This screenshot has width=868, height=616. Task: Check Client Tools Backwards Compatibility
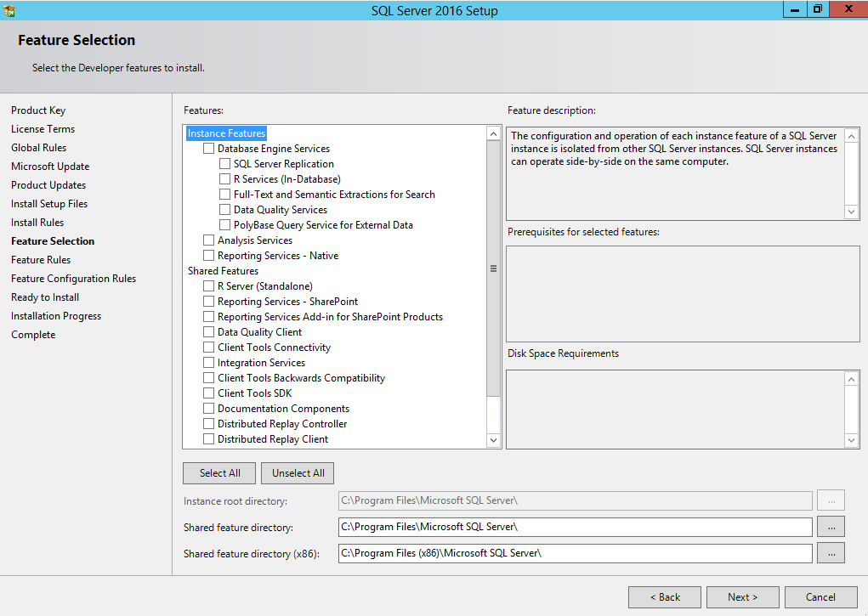point(208,378)
